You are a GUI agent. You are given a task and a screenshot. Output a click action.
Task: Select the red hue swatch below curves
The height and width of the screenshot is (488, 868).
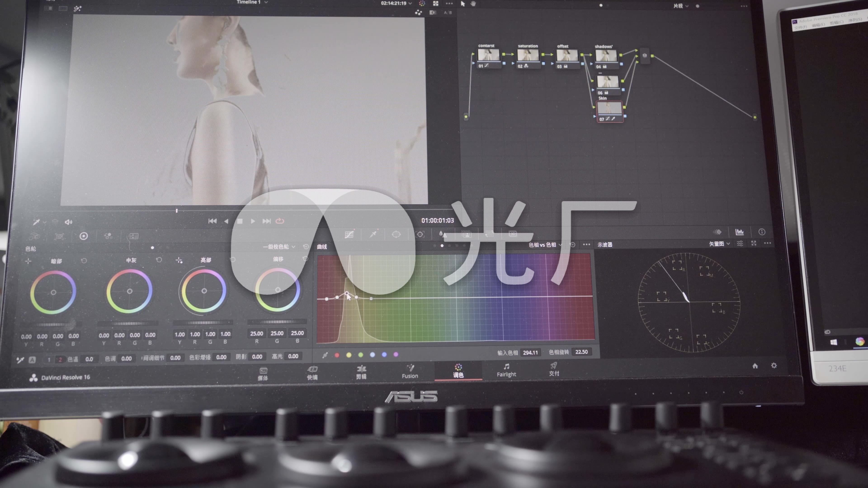337,355
